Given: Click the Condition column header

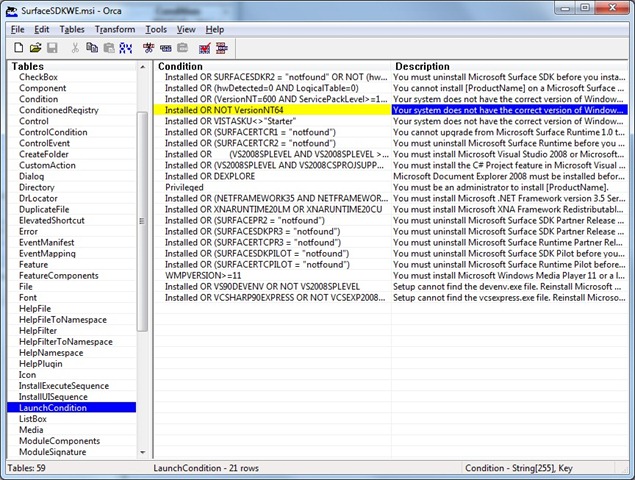Looking at the screenshot, I should click(272, 66).
